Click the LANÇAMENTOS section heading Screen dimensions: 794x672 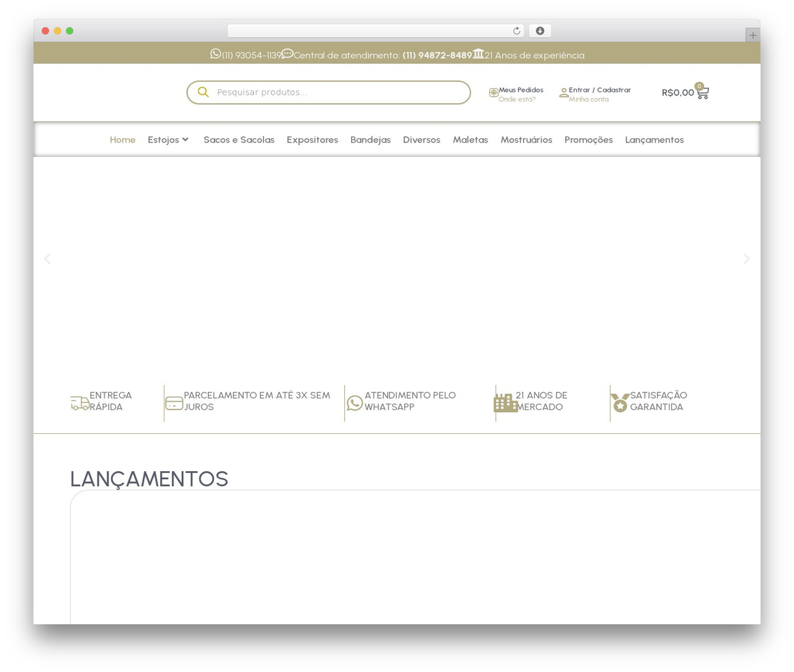[x=149, y=479]
